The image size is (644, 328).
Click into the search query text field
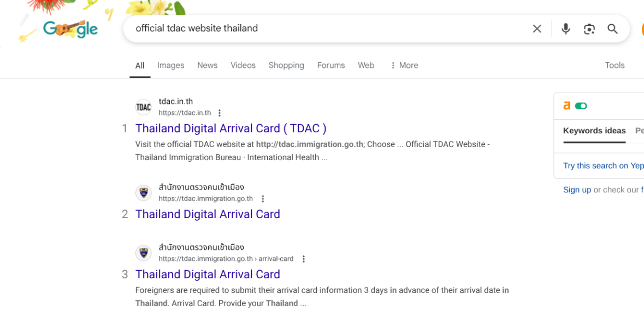pos(329,28)
